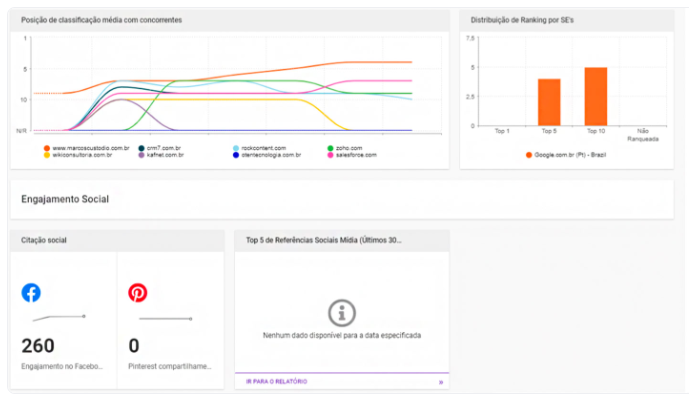The width and height of the screenshot is (689, 402).
Task: Click the Não Ranqueada axis label
Action: pos(643,135)
